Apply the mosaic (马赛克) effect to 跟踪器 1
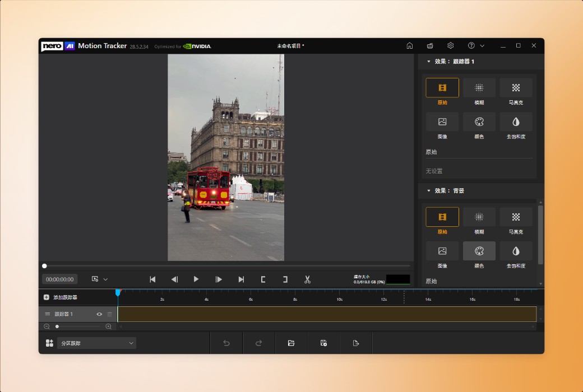Viewport: 583px width, 392px height. [x=516, y=88]
